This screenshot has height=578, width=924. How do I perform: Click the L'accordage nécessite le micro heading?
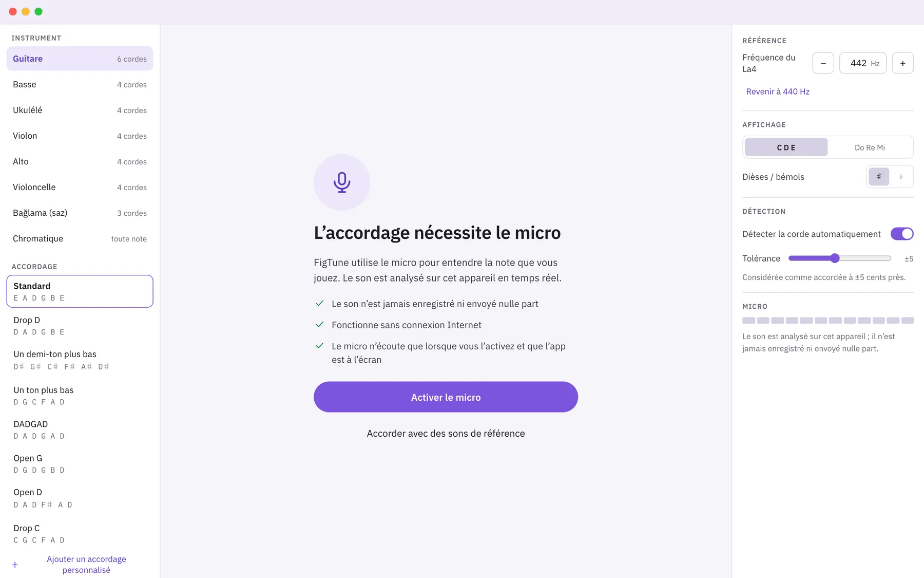[x=437, y=233]
